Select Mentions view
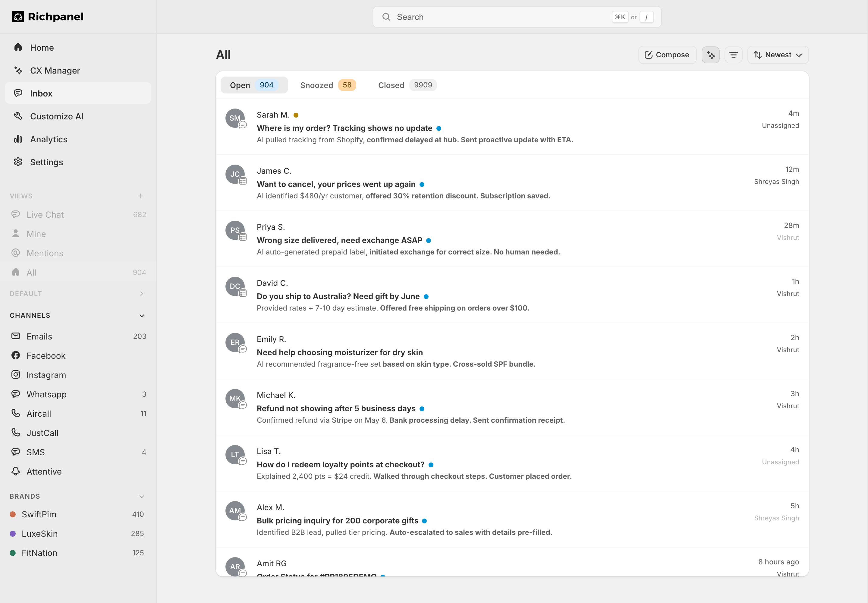 78,253
